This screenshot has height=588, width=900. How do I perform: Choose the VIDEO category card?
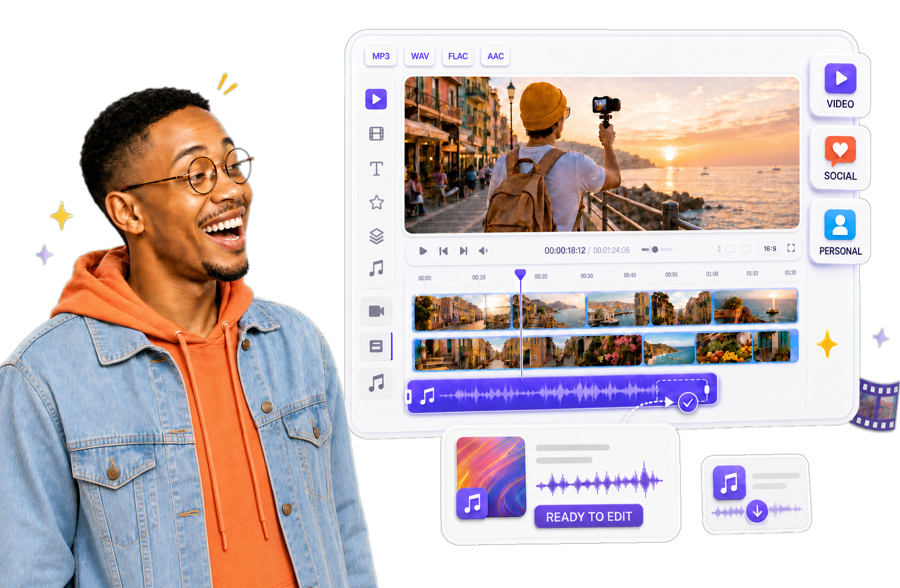(x=840, y=85)
